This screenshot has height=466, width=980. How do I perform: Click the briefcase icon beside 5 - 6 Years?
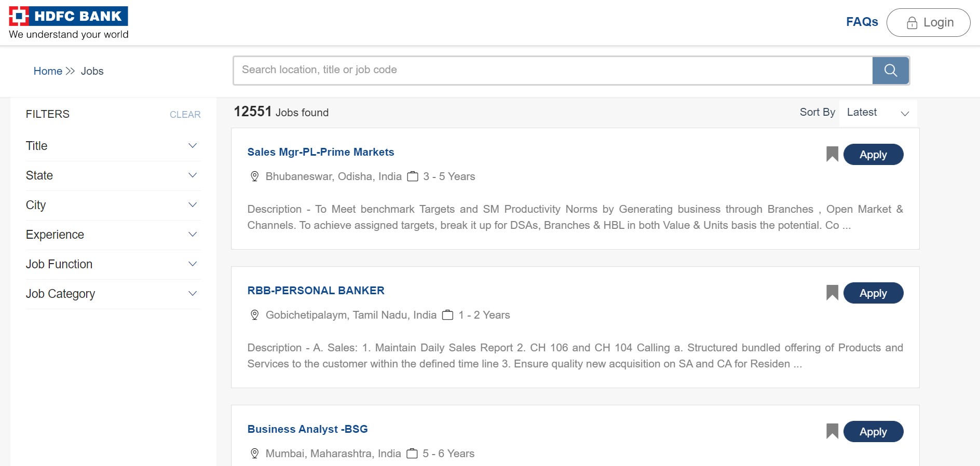click(x=412, y=454)
